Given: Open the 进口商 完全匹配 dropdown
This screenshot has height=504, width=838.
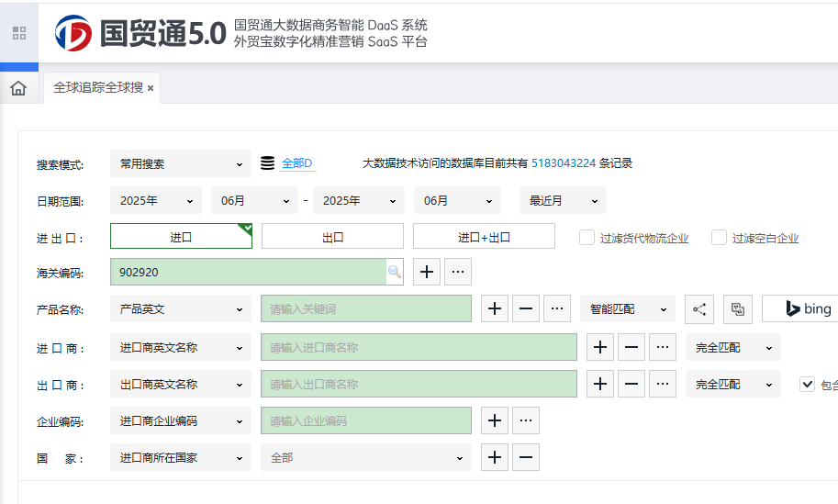Looking at the screenshot, I should [x=733, y=347].
